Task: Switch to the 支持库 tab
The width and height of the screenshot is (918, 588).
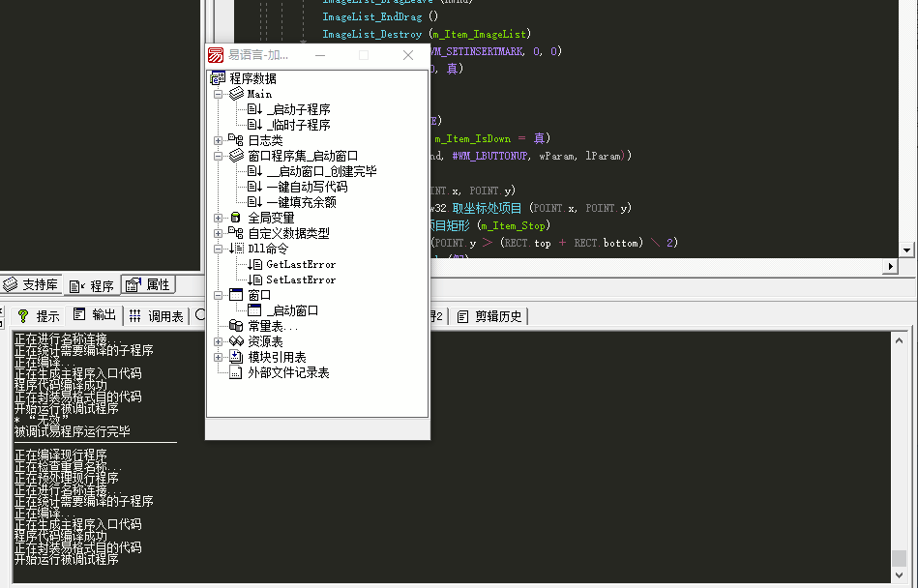Action: coord(32,284)
